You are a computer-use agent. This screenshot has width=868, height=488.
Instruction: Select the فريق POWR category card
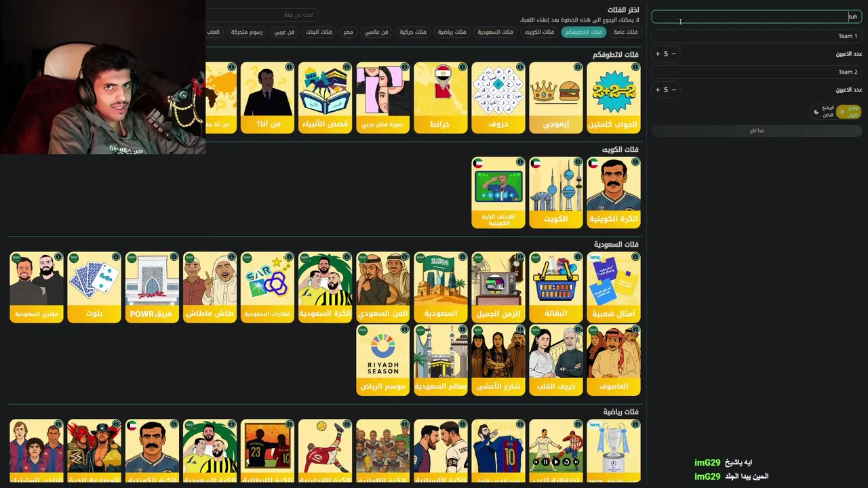pos(152,287)
